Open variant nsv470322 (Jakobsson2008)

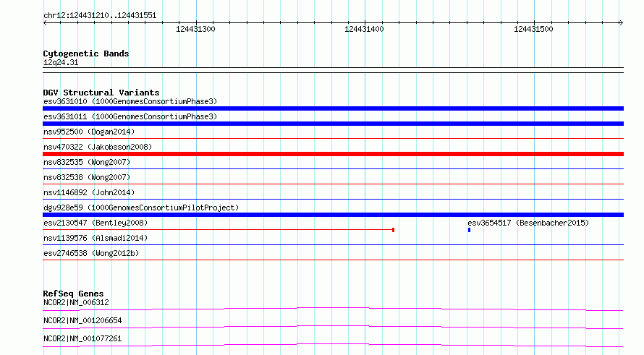click(x=98, y=147)
